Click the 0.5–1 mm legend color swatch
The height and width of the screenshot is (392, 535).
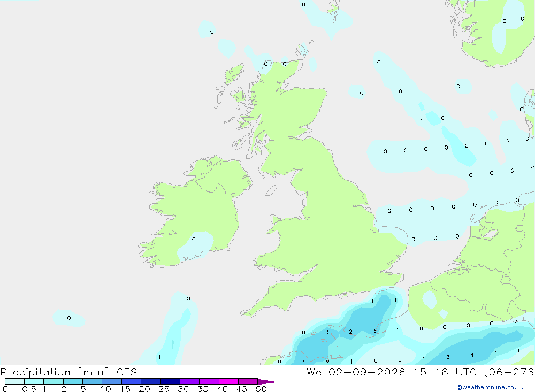click(34, 381)
